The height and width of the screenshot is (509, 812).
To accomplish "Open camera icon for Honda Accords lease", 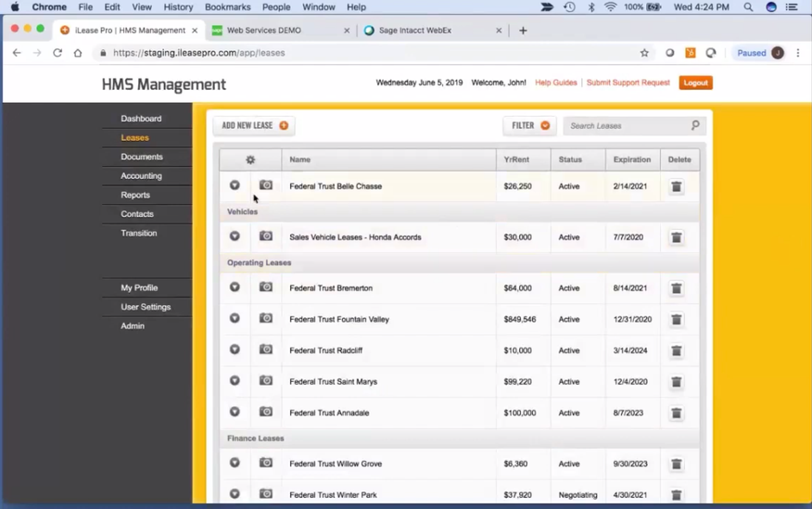I will pos(266,236).
